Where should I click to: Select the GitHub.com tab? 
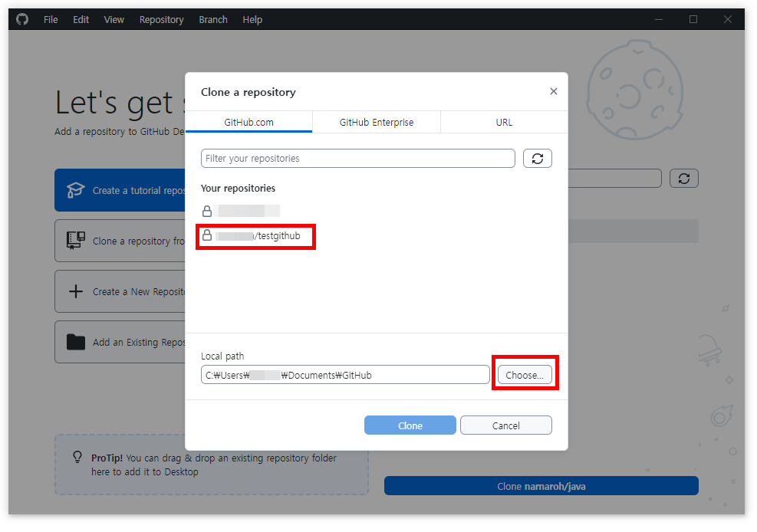coord(248,122)
